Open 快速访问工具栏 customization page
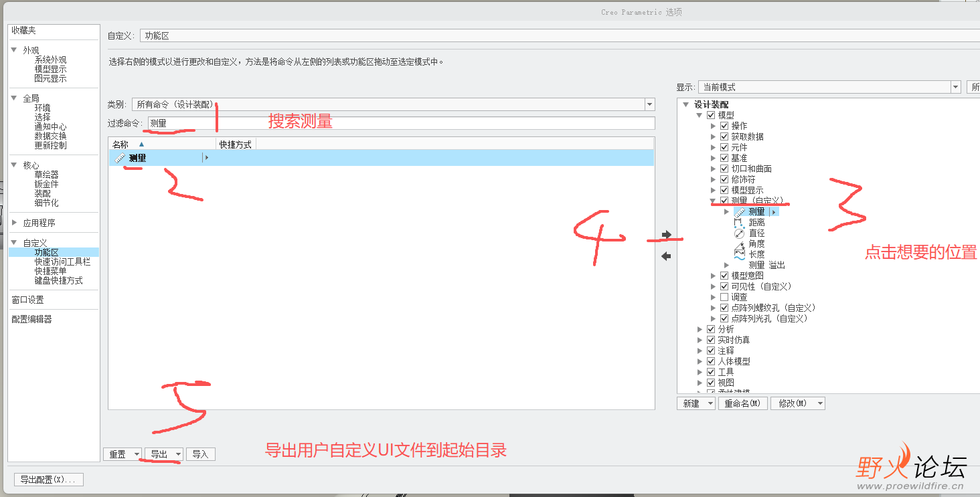This screenshot has height=497, width=980. coord(62,262)
